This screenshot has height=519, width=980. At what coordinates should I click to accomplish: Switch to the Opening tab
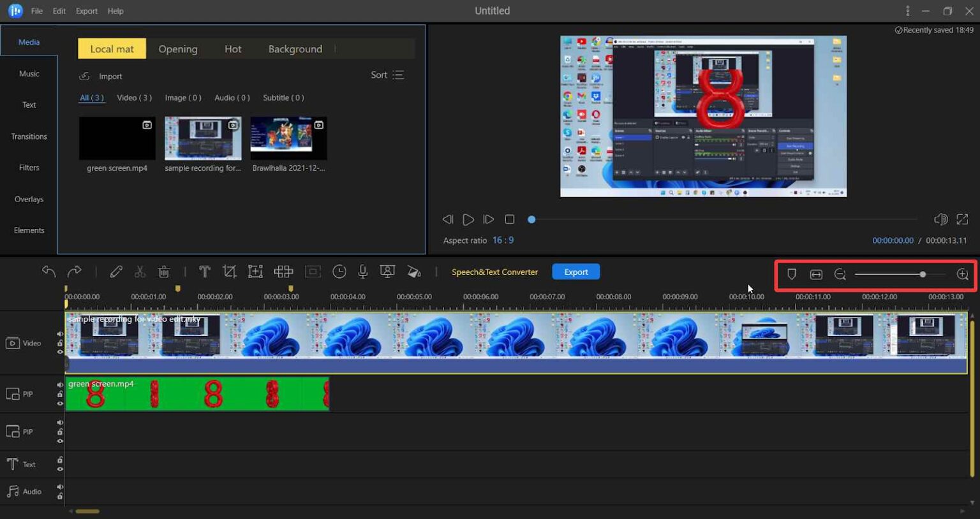click(178, 49)
